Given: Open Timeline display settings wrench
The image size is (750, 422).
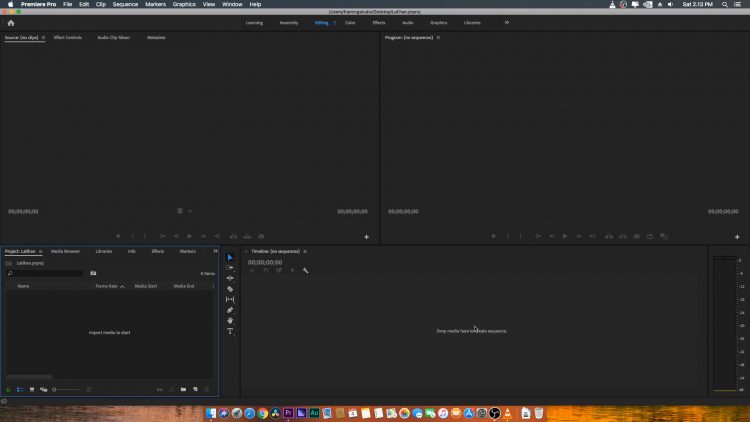Looking at the screenshot, I should (x=305, y=270).
